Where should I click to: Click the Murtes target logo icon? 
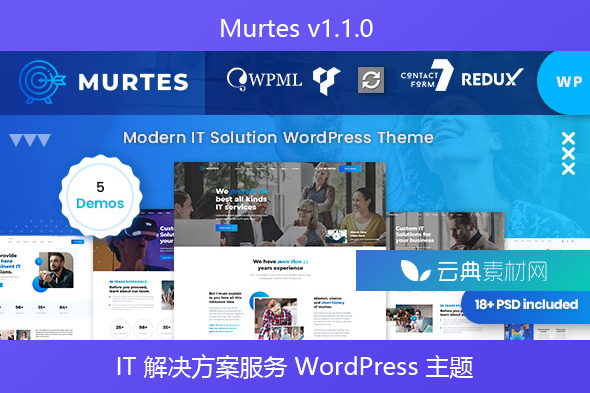42,82
